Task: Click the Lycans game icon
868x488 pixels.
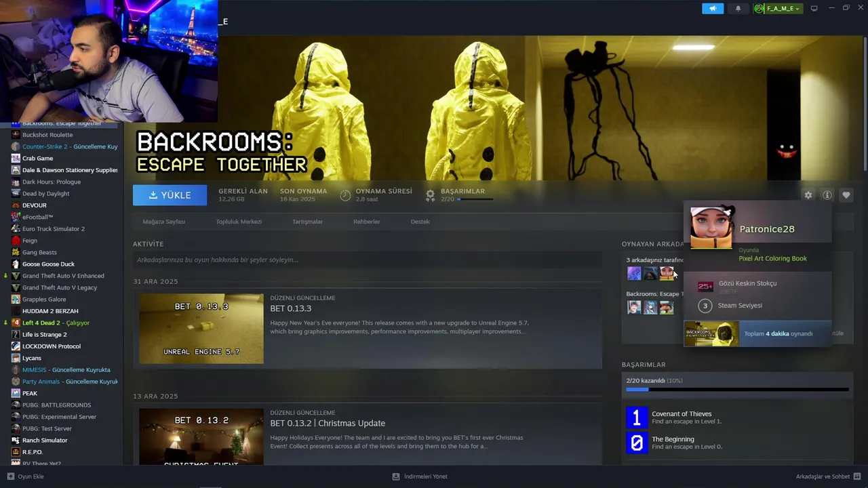Action: (x=16, y=358)
